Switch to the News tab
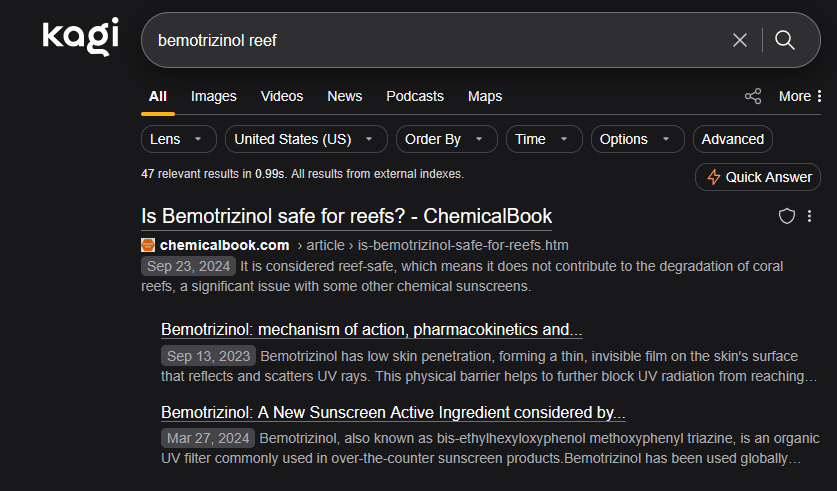This screenshot has width=837, height=491. coord(344,96)
